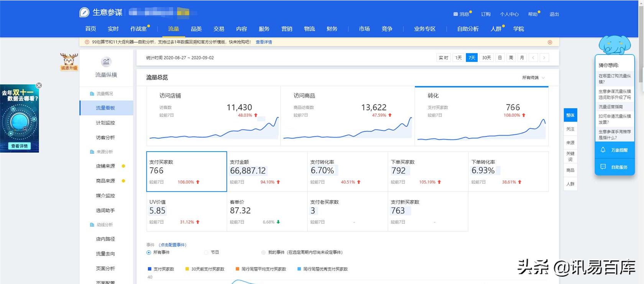644x284 pixels.
Task: Click the 生意参谋 compass logo icon
Action: 84,13
